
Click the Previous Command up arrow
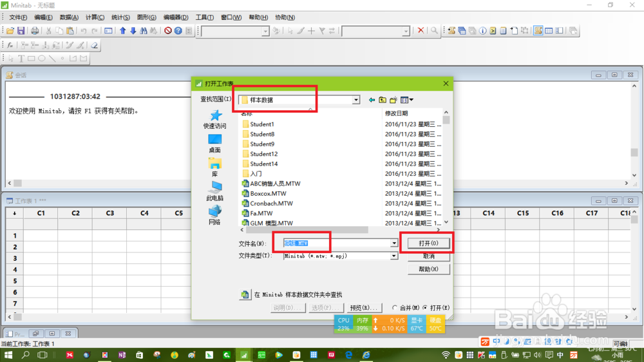pos(122,31)
